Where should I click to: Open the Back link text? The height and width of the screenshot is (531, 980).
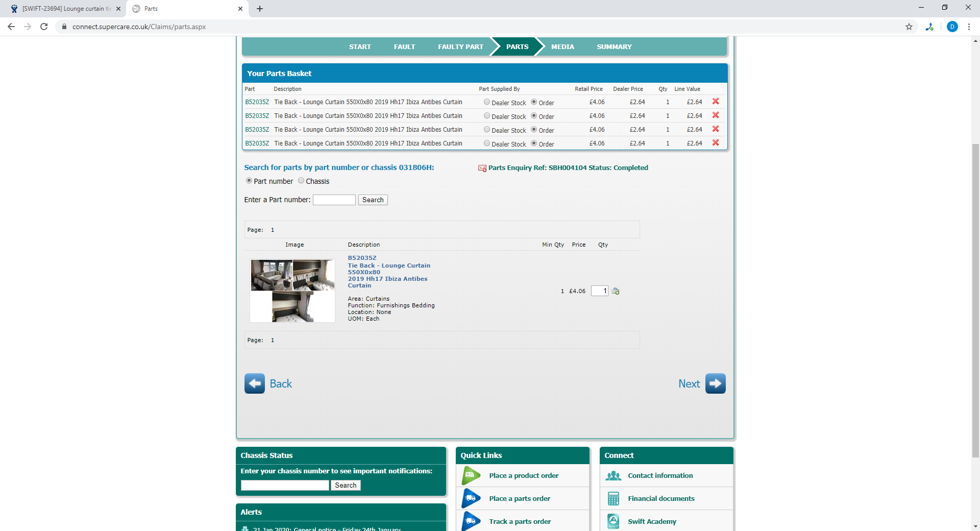281,383
